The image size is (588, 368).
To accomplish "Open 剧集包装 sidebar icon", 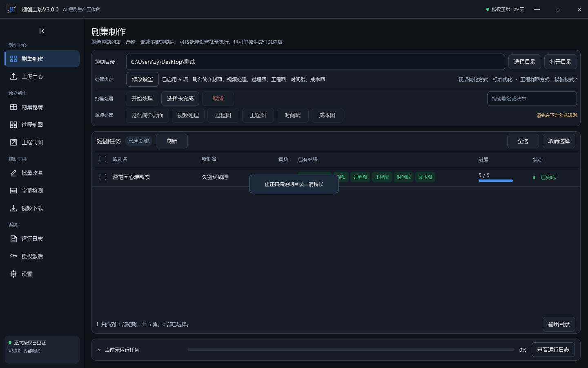I will click(13, 107).
